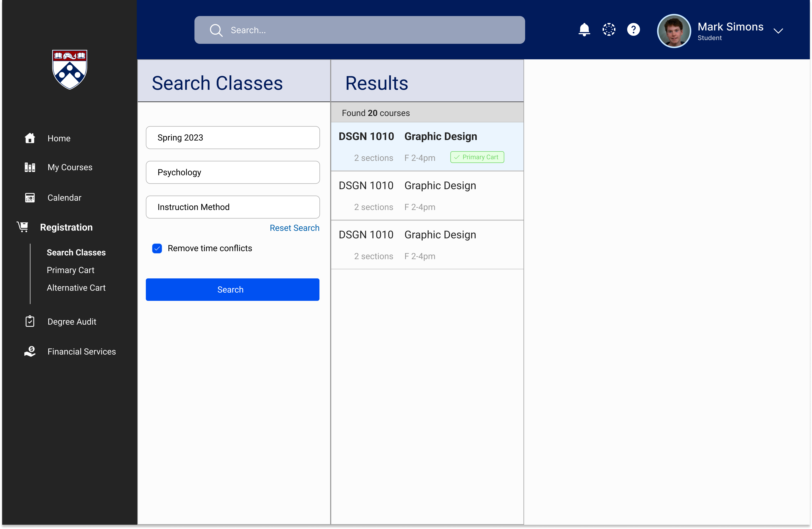Open the Psychology subject dropdown

pos(233,172)
